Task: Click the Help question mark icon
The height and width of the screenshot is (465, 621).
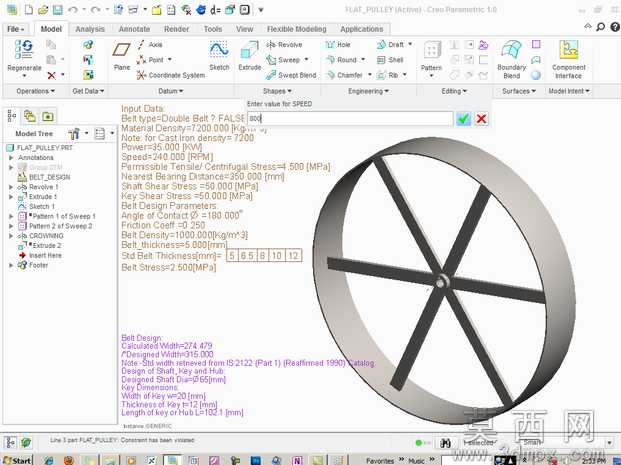Action: 615,27
